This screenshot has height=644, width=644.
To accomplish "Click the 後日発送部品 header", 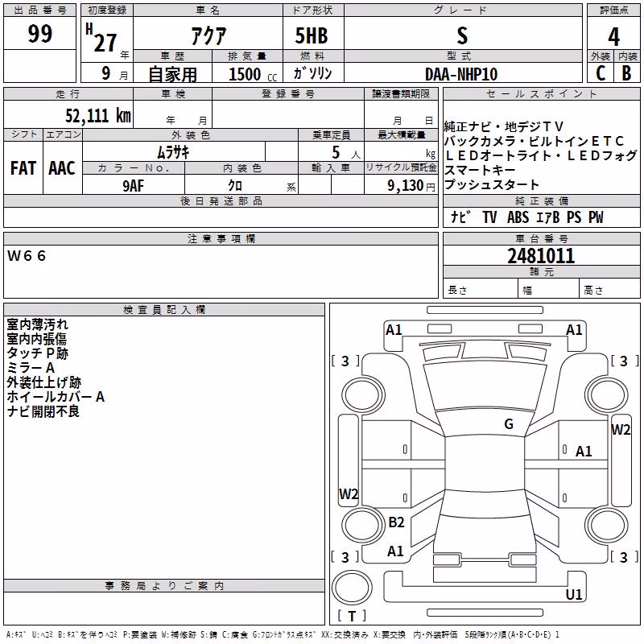I will pyautogui.click(x=221, y=200).
